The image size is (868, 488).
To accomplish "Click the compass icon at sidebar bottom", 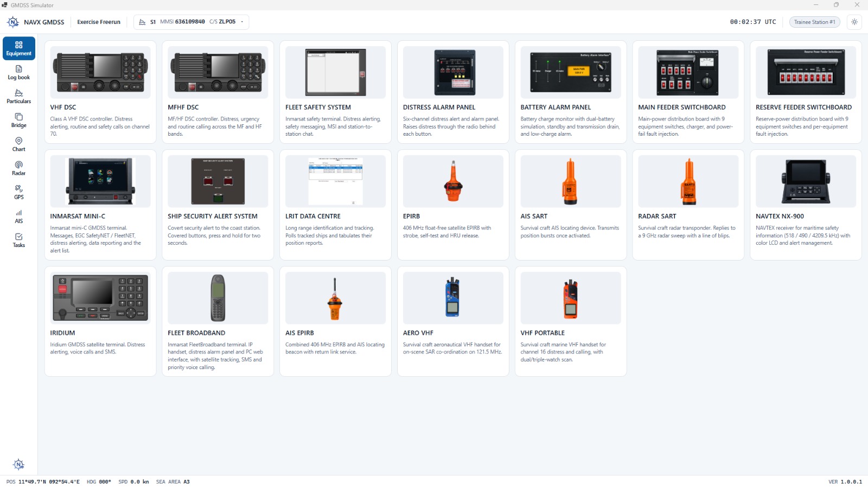I will 18,464.
